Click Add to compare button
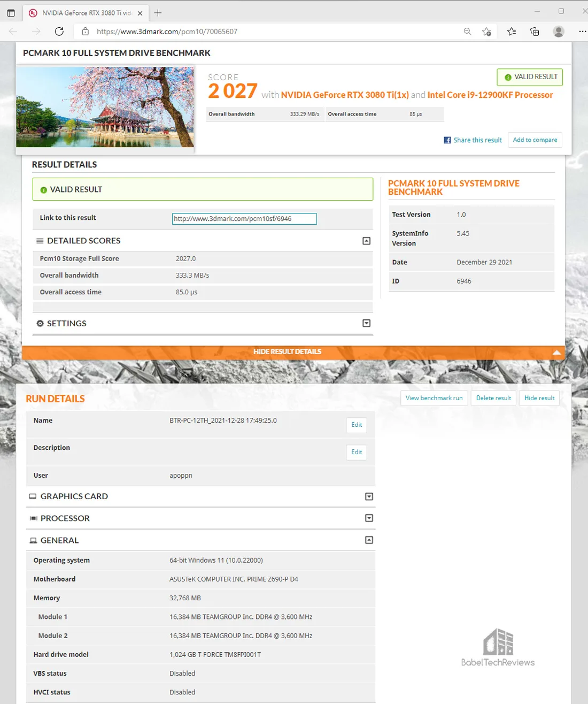The image size is (588, 704). pos(535,140)
